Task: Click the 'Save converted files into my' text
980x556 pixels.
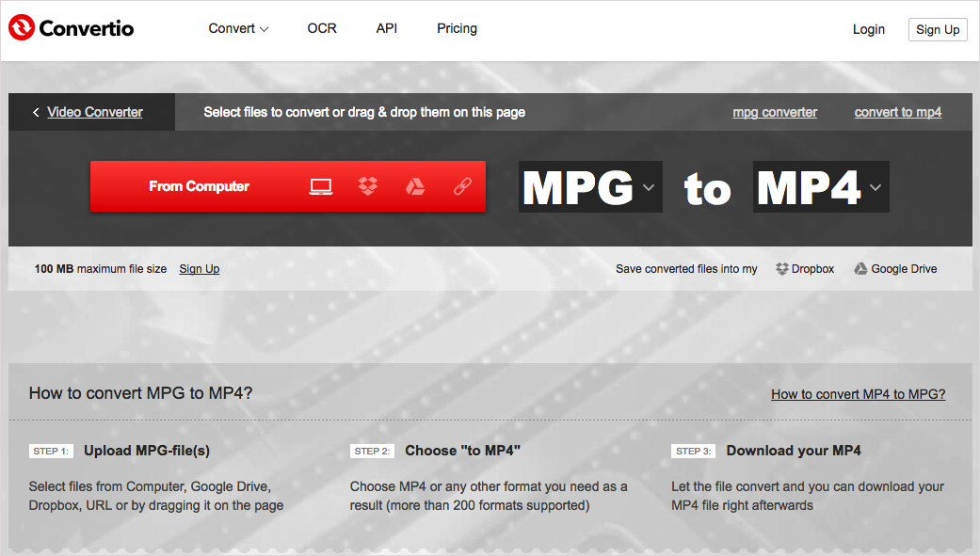Action: 686,269
